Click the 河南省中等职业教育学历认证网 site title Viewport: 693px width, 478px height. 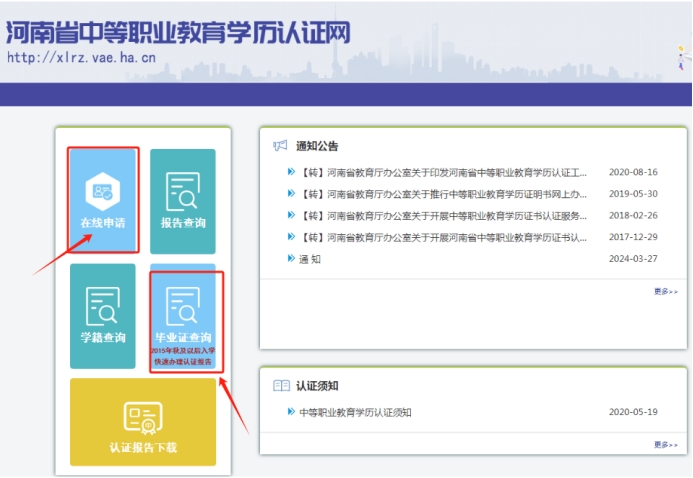click(178, 32)
